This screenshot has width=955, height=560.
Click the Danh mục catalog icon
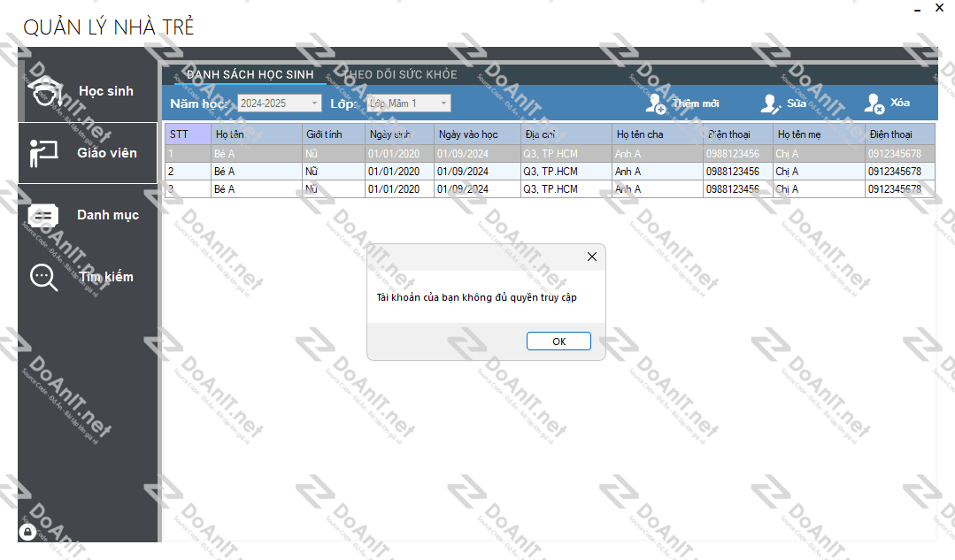[x=43, y=216]
